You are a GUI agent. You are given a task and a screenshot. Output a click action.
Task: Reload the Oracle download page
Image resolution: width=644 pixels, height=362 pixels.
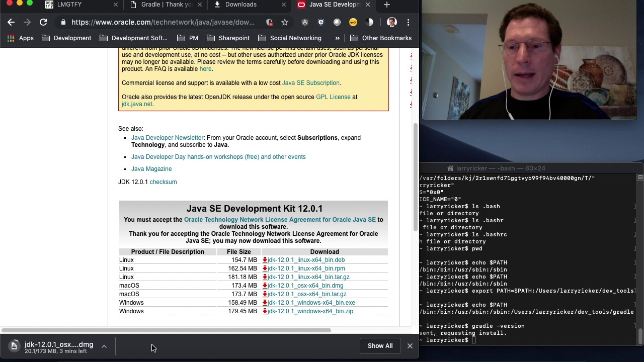tap(43, 22)
